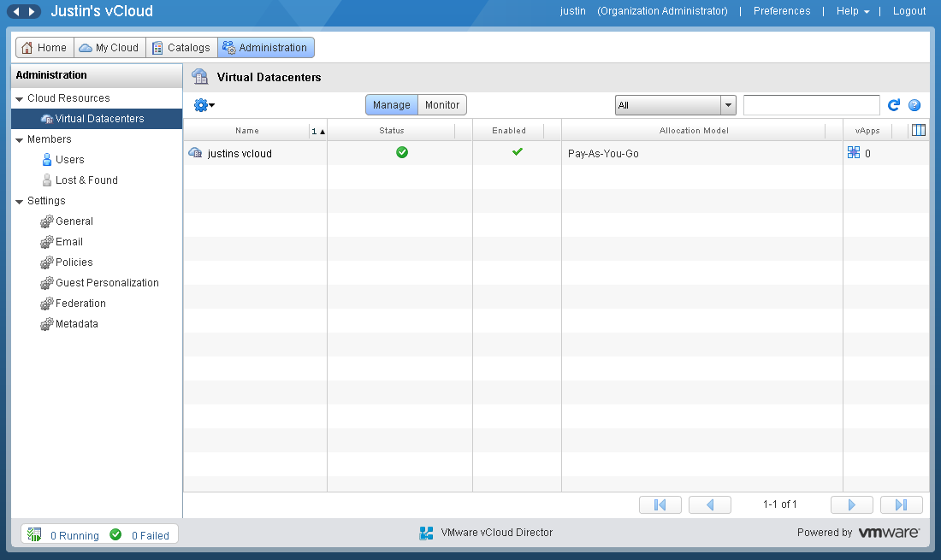Open the Catalogs tab
Screen dimensions: 941x560
tap(182, 47)
